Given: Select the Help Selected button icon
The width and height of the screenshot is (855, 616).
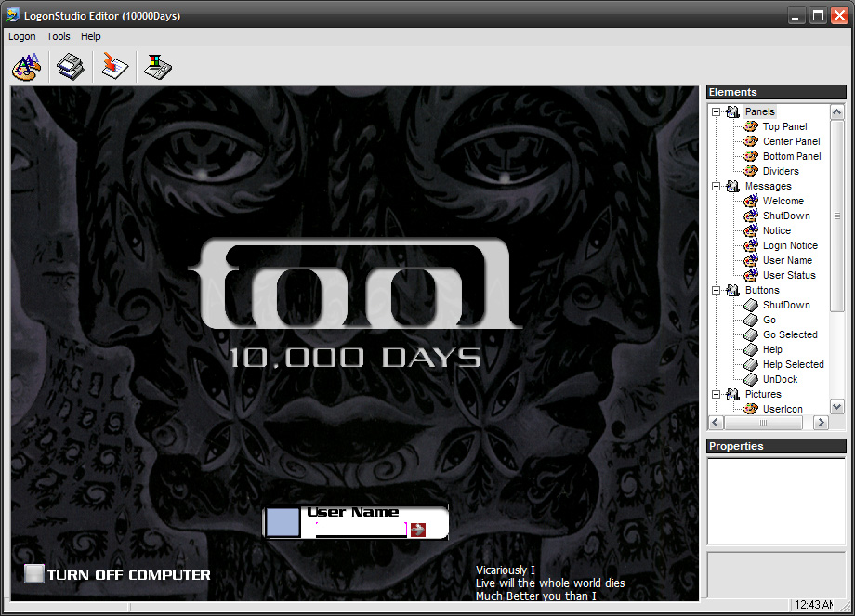Looking at the screenshot, I should pyautogui.click(x=751, y=364).
